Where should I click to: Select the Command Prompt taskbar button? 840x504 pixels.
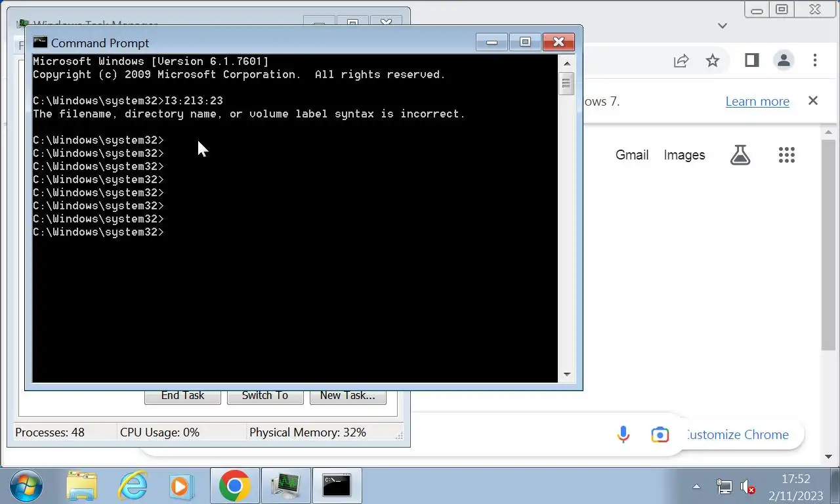(x=337, y=486)
